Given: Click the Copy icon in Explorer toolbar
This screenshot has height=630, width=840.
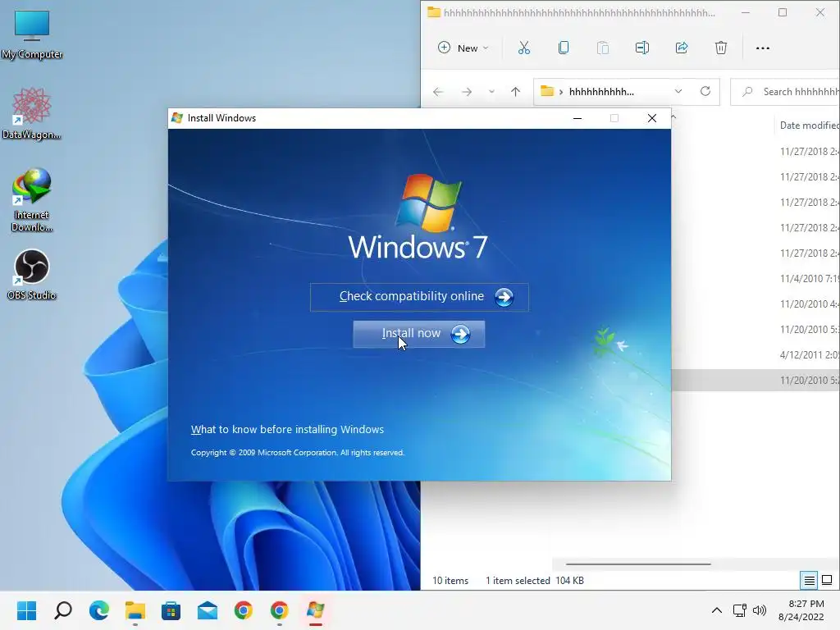Looking at the screenshot, I should tap(563, 48).
